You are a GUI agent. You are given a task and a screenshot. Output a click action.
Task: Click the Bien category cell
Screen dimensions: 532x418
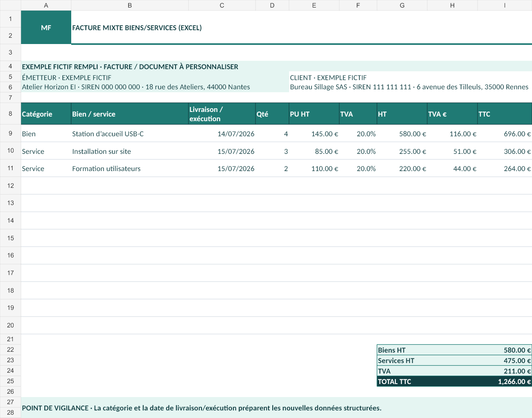point(46,133)
